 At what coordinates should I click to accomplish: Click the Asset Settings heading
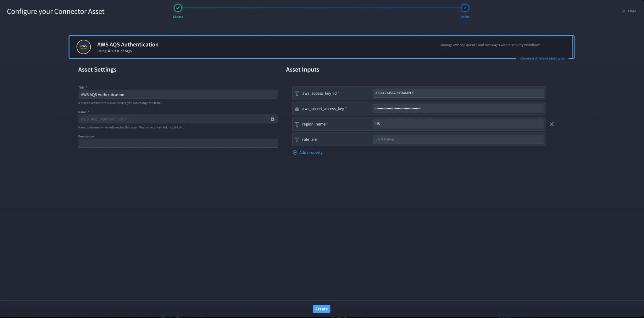coord(97,70)
